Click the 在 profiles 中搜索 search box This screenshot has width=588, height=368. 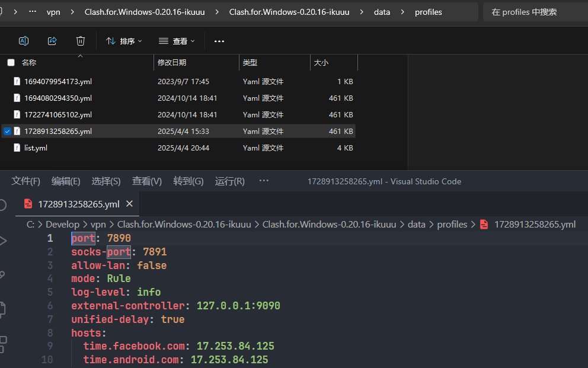pyautogui.click(x=535, y=12)
